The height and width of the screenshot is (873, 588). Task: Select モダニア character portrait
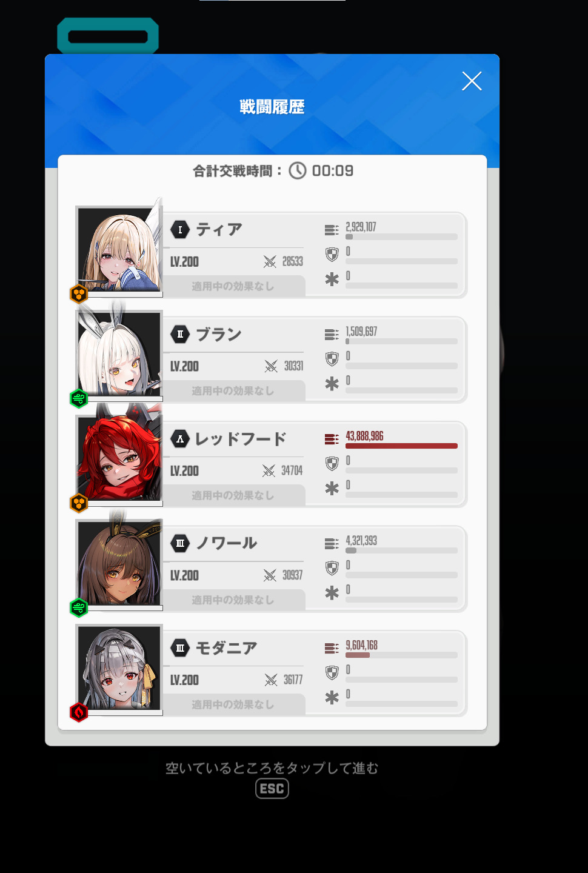point(119,668)
